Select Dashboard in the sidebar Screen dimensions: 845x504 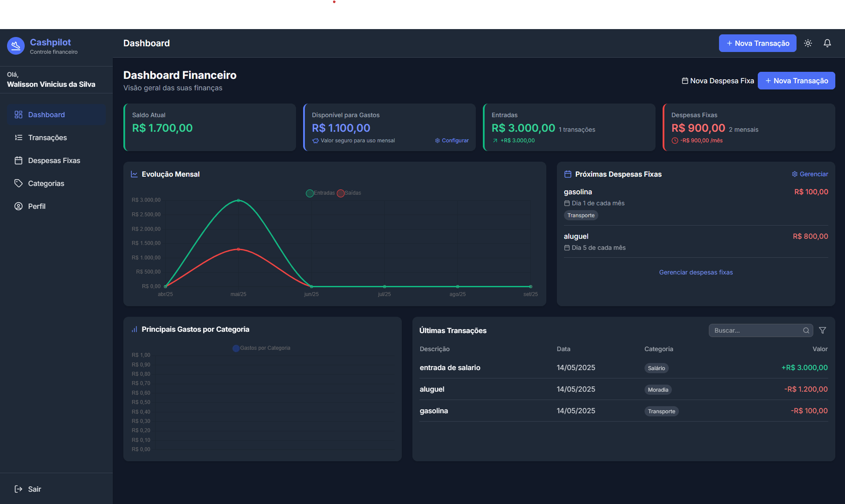[46, 115]
